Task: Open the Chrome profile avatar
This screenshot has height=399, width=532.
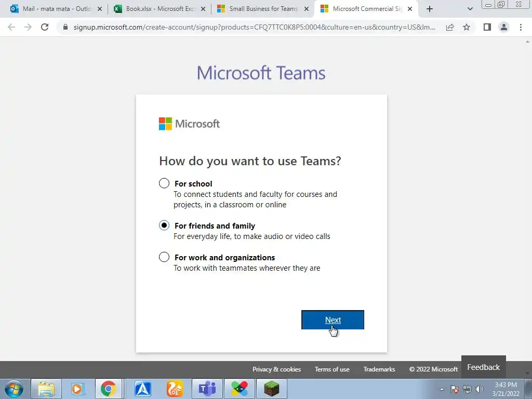Action: [504, 27]
